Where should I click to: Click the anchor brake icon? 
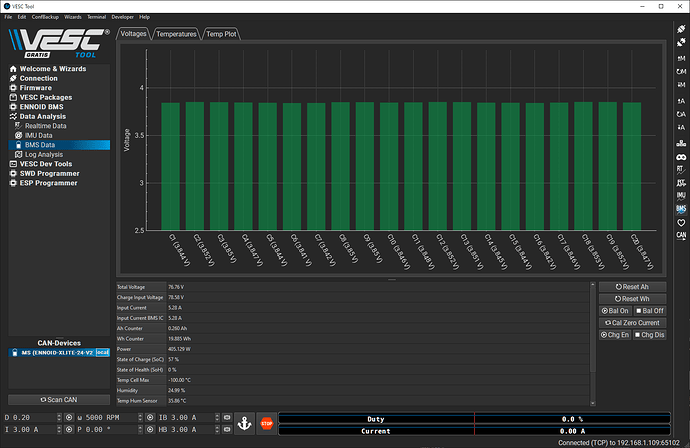point(246,423)
